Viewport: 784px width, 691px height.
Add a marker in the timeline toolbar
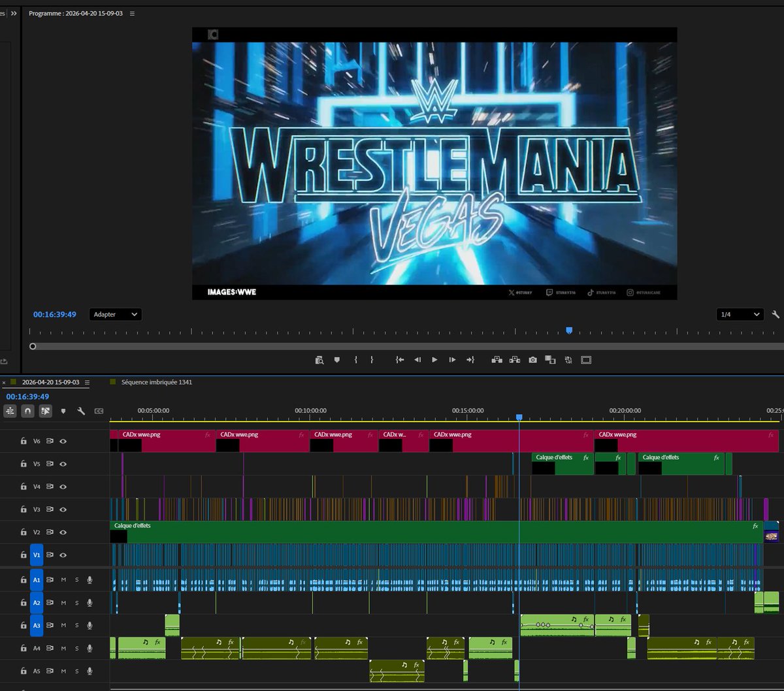(x=63, y=411)
